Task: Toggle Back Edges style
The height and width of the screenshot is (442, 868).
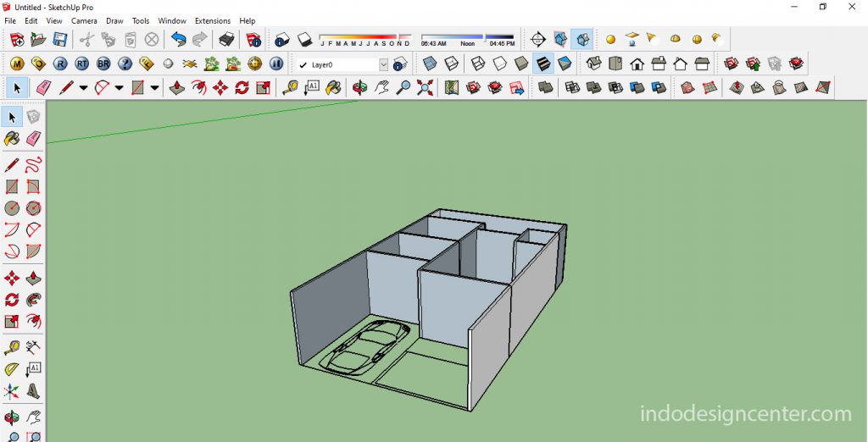Action: tap(451, 64)
